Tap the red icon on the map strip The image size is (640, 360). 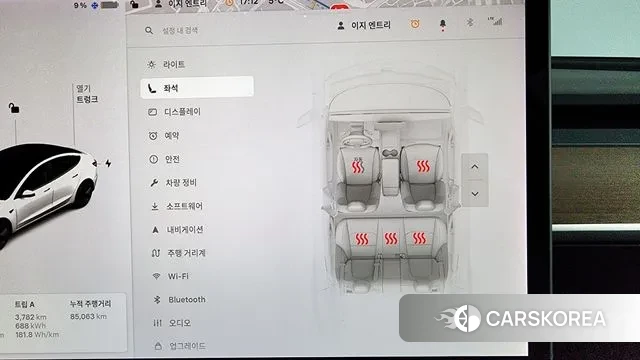tap(340, 6)
